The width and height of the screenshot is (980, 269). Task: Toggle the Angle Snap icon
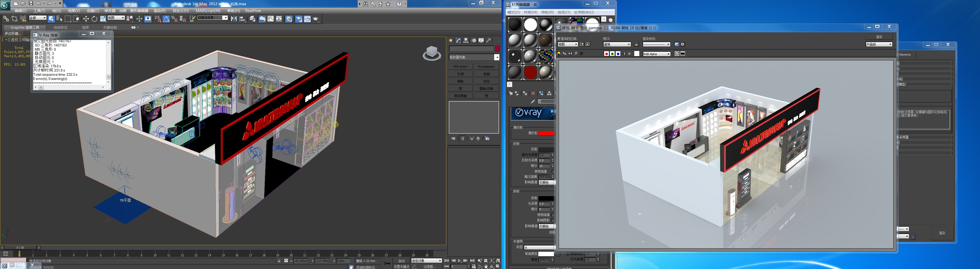(x=166, y=18)
